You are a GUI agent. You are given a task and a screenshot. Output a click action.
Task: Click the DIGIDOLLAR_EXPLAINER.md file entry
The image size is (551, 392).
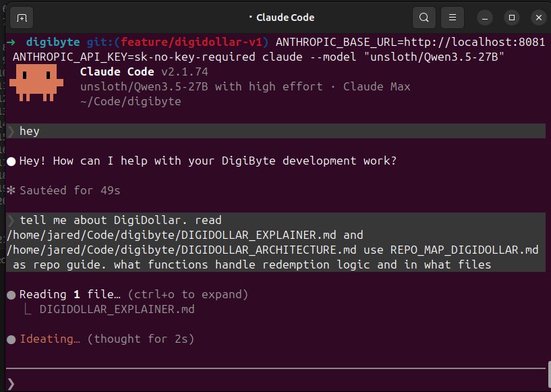(117, 310)
